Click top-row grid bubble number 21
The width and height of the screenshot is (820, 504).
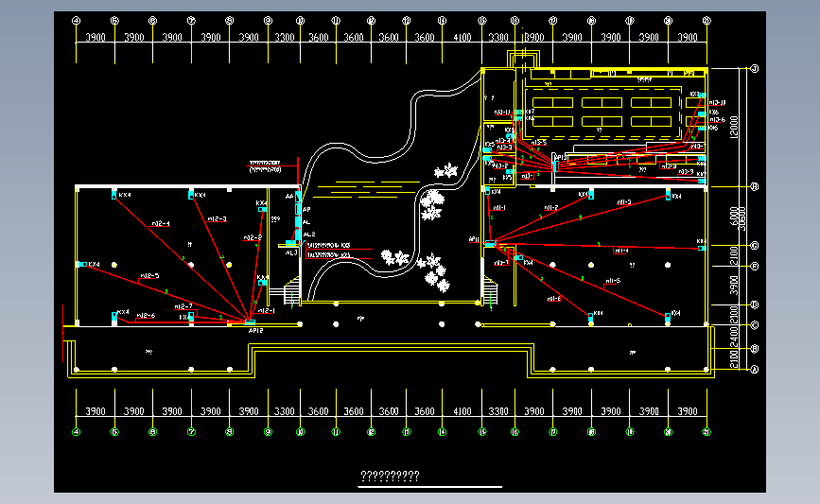click(x=707, y=21)
